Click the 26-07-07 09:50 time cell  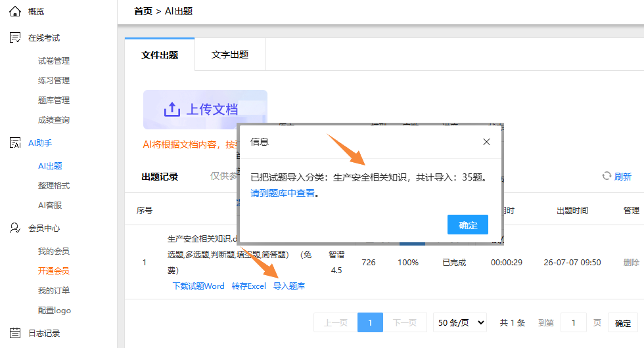pos(572,262)
